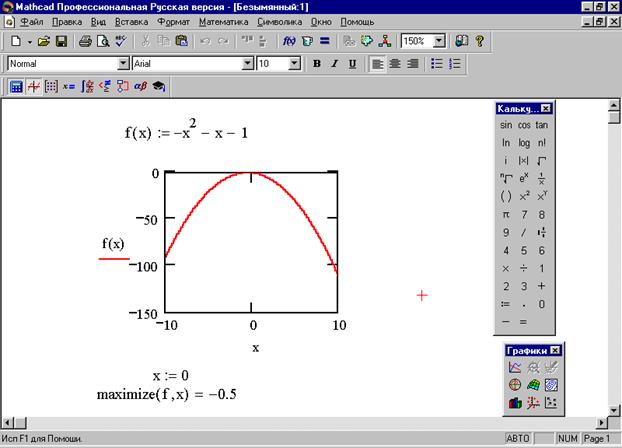Toggle italic formatting I button
The width and height of the screenshot is (622, 448).
[x=334, y=63]
